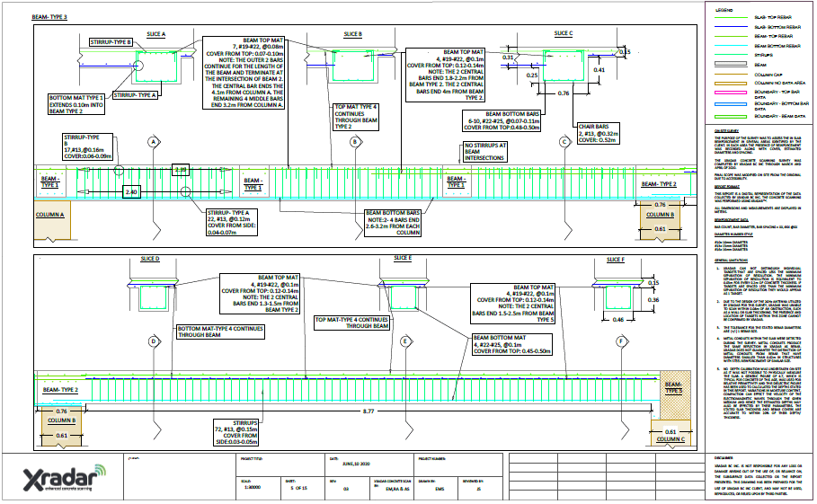Screen dimensions: 817x504
Task: Click the section marker C circle
Action: [564, 142]
